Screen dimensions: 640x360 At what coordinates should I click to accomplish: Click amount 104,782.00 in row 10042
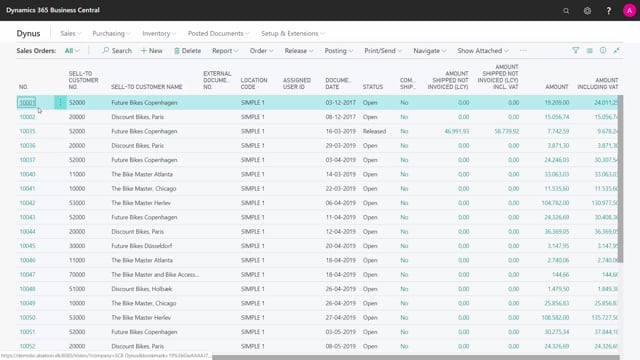coord(555,203)
